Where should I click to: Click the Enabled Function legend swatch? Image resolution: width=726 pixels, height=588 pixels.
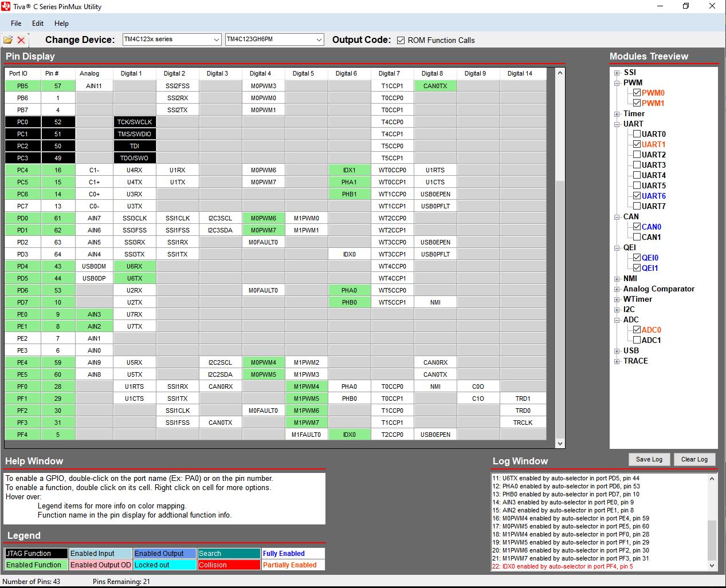click(36, 565)
